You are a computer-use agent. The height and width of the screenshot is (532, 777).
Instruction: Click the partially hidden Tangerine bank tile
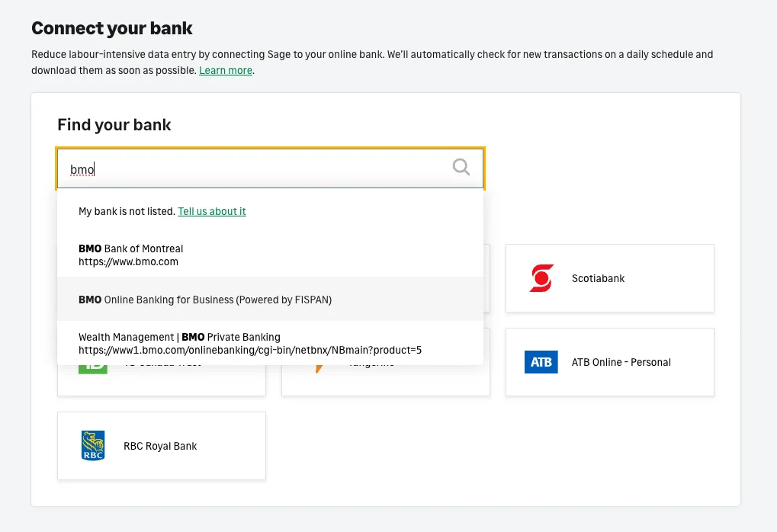(386, 380)
